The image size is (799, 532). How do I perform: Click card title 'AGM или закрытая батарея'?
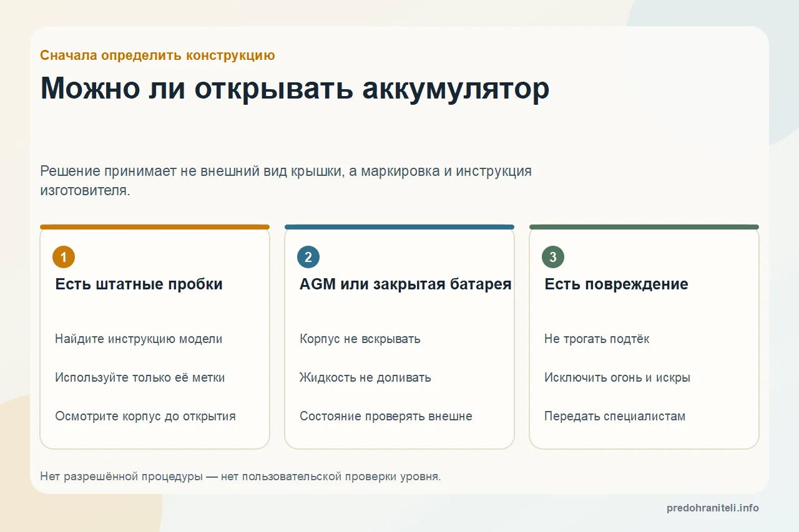click(406, 284)
